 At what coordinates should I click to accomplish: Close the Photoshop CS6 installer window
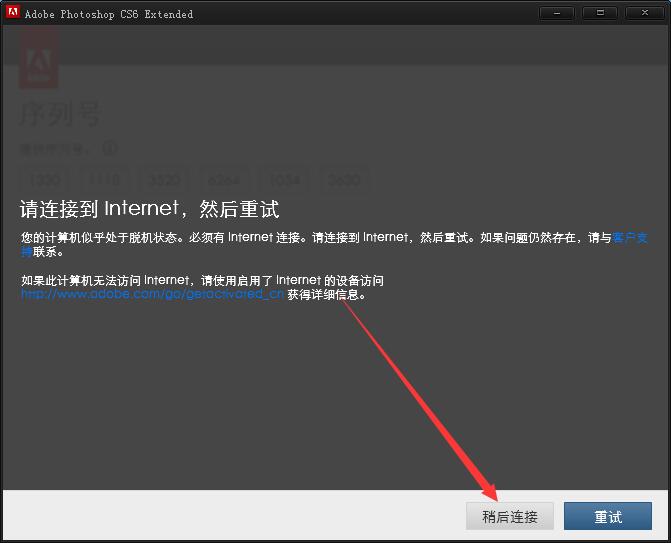(645, 13)
